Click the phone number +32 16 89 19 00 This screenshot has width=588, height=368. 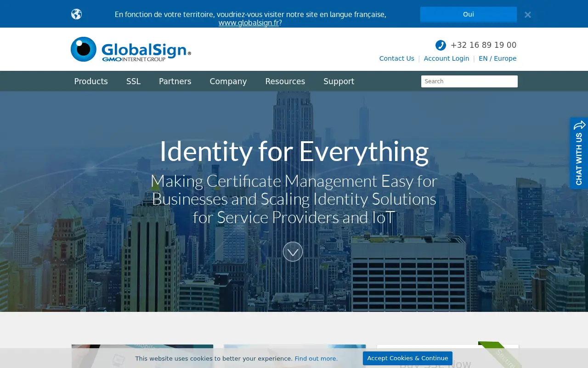pyautogui.click(x=483, y=45)
